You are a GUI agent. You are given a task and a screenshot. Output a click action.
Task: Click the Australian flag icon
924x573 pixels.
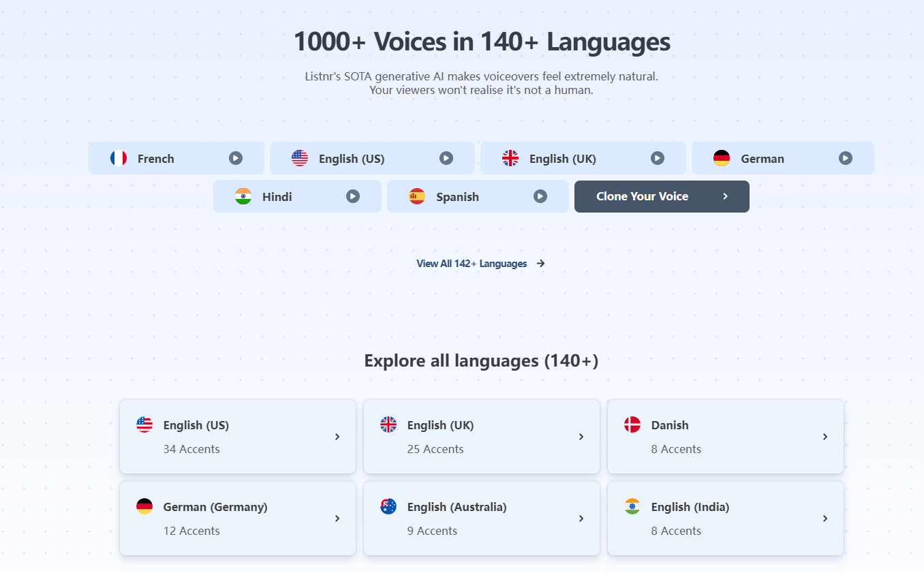tap(388, 506)
